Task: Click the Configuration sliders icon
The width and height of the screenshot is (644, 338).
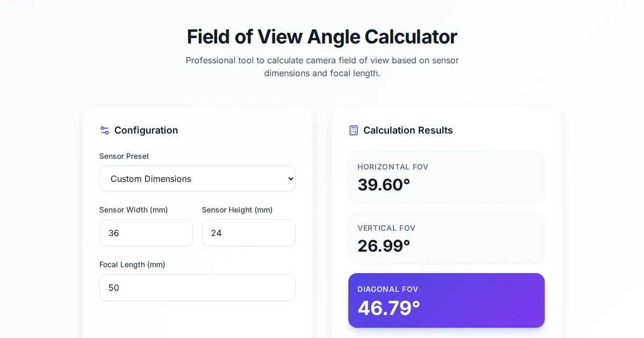Action: coord(105,130)
